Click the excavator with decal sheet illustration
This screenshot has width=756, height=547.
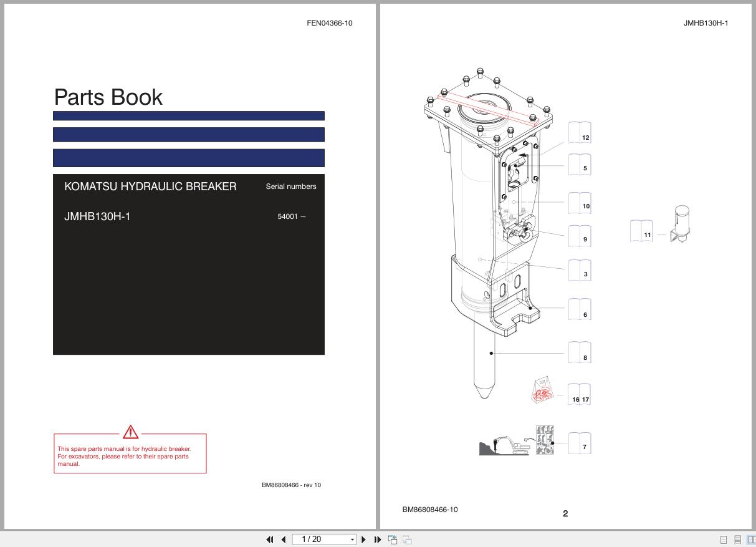(516, 440)
